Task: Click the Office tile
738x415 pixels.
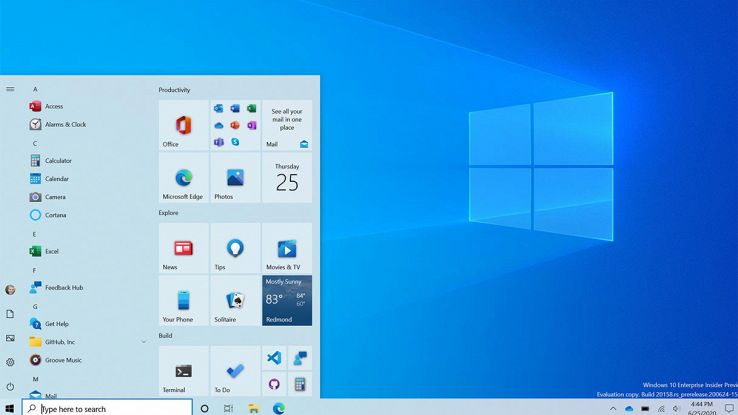Action: 184,125
